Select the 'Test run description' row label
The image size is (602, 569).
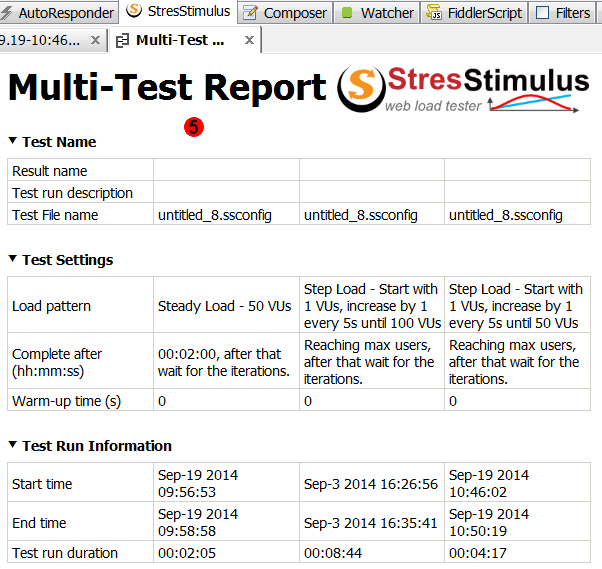(72, 193)
